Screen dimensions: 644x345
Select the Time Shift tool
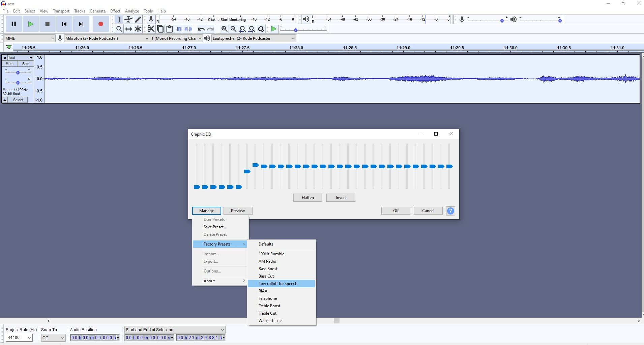pyautogui.click(x=128, y=29)
